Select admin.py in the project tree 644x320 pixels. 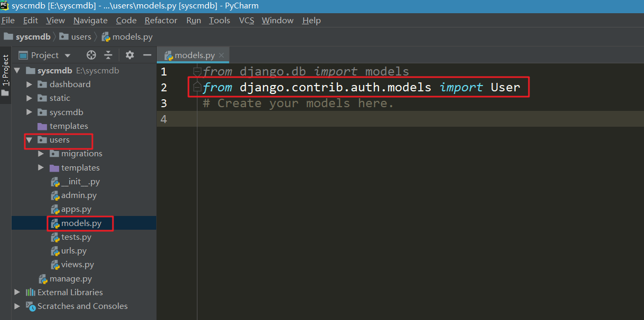point(79,195)
